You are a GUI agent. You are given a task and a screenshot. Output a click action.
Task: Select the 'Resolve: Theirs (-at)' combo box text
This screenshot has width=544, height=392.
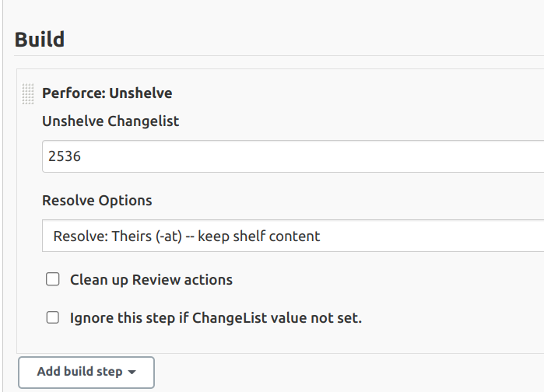click(116, 236)
